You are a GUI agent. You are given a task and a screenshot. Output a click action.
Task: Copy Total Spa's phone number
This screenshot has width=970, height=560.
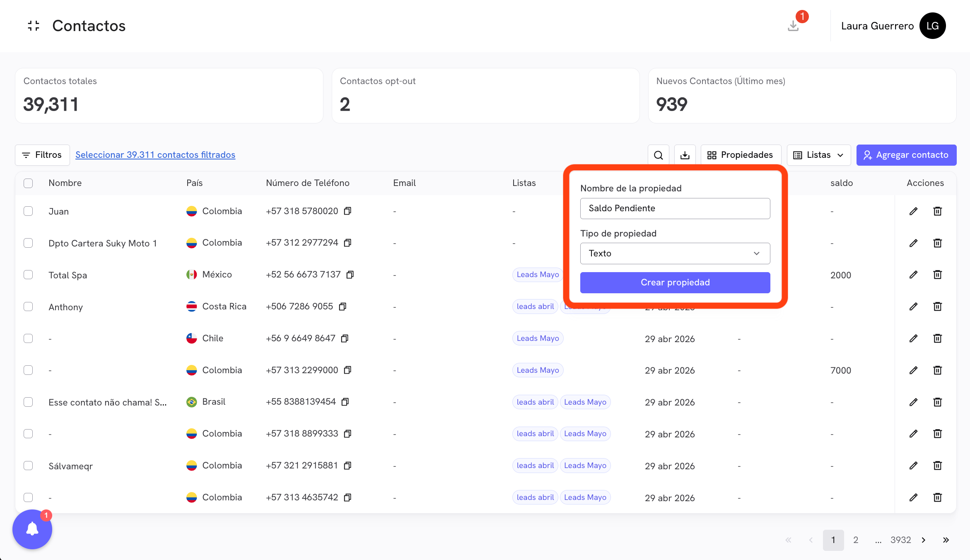[350, 275]
